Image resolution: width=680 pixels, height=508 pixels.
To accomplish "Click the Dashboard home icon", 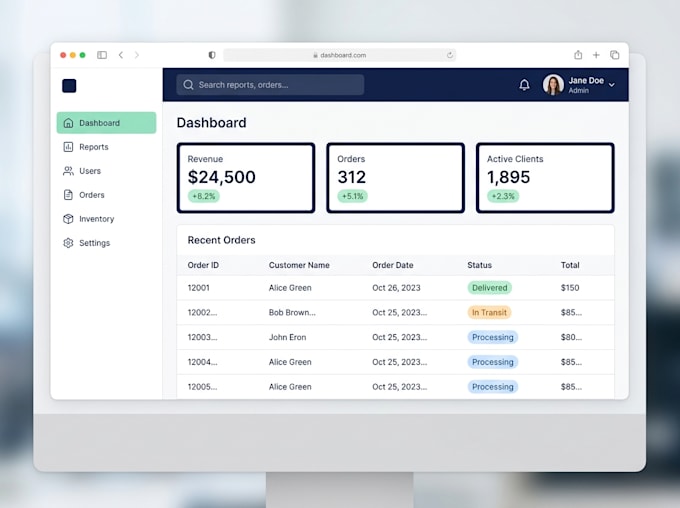I will (69, 123).
